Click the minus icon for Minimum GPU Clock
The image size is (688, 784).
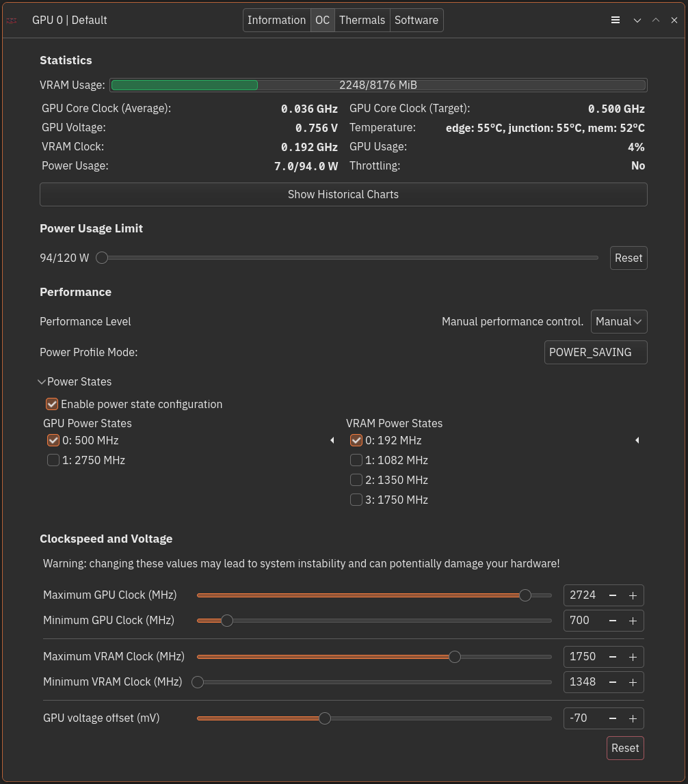coord(613,621)
